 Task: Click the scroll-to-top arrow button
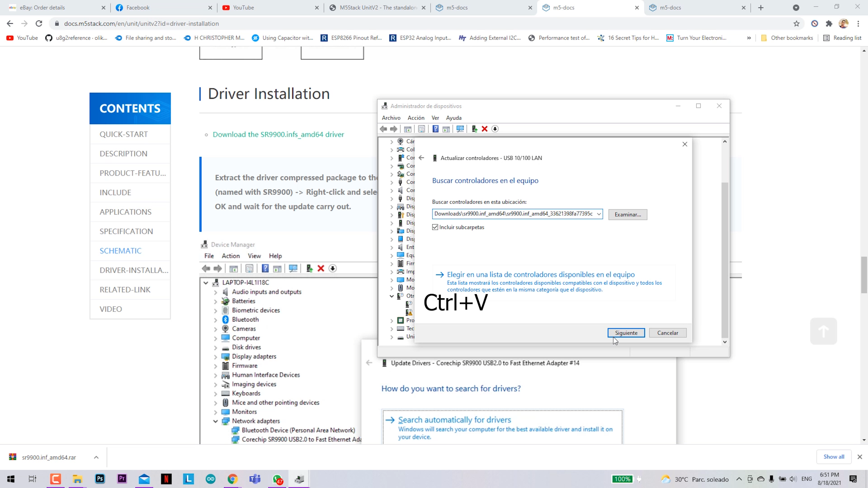pos(823,332)
